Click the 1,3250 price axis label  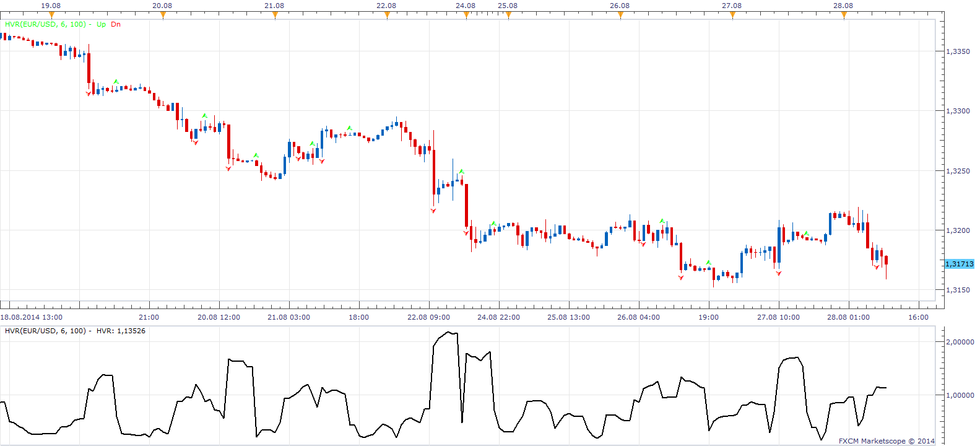[x=958, y=171]
